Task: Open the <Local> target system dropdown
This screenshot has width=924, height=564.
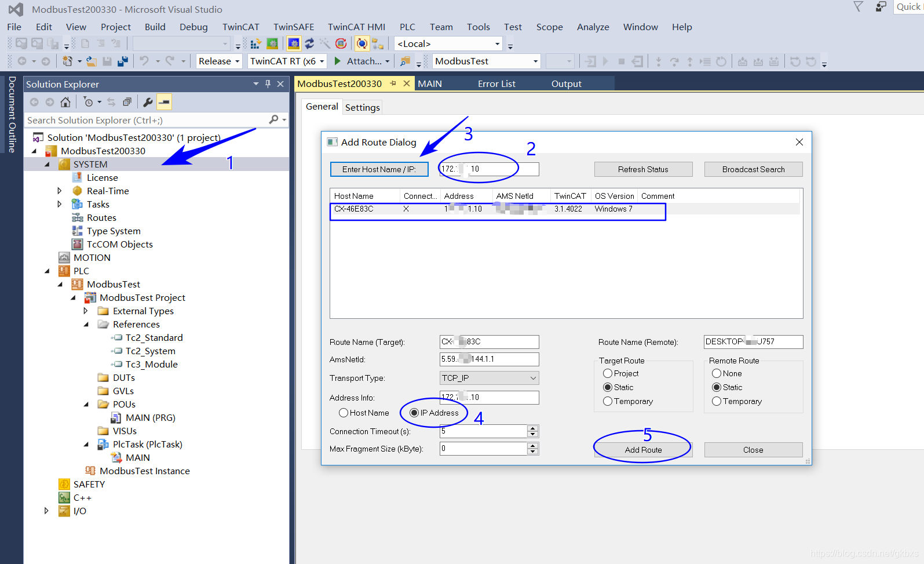Action: 448,43
